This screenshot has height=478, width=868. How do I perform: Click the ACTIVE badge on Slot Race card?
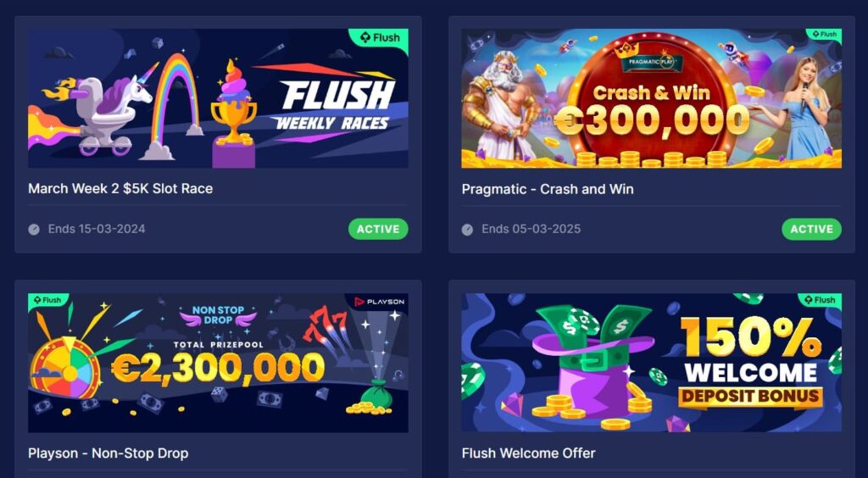pos(378,229)
